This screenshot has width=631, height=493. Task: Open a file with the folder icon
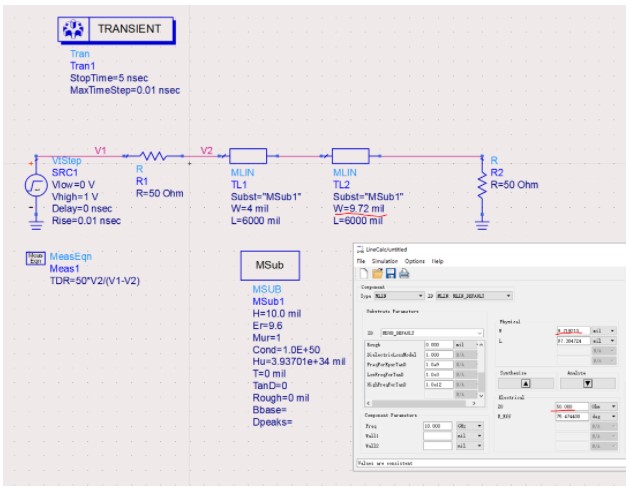point(377,274)
